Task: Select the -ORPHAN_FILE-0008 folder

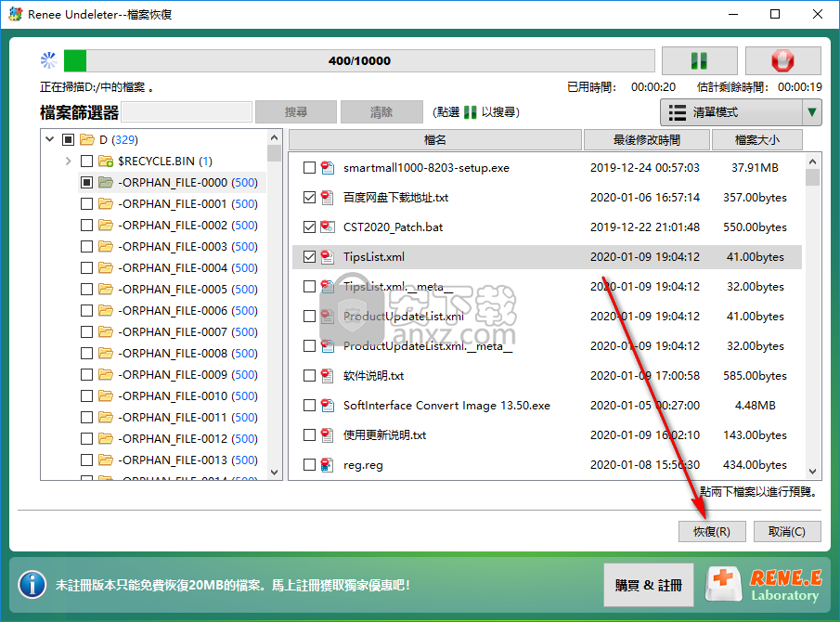Action: (187, 354)
